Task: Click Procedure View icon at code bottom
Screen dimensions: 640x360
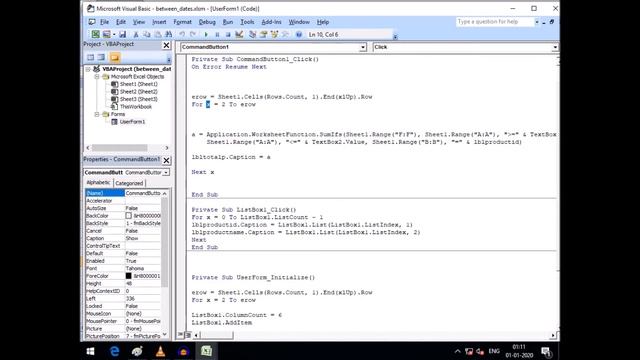Action: (x=180, y=335)
